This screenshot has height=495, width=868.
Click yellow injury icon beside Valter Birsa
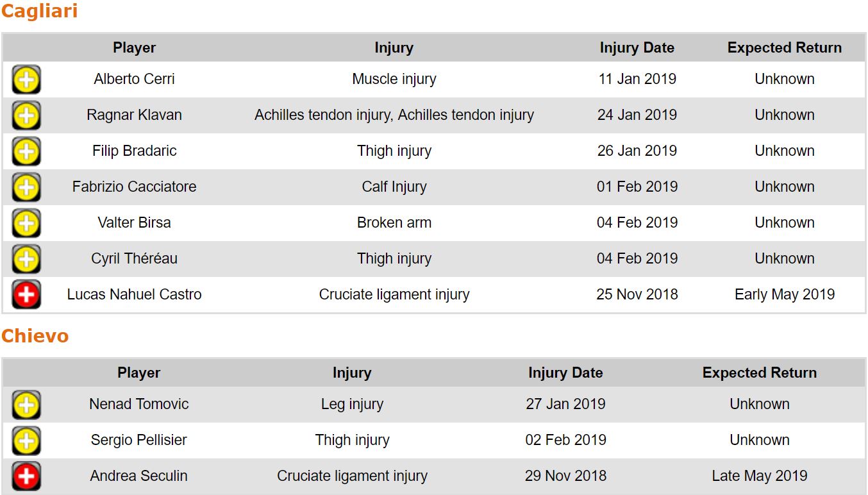(26, 223)
